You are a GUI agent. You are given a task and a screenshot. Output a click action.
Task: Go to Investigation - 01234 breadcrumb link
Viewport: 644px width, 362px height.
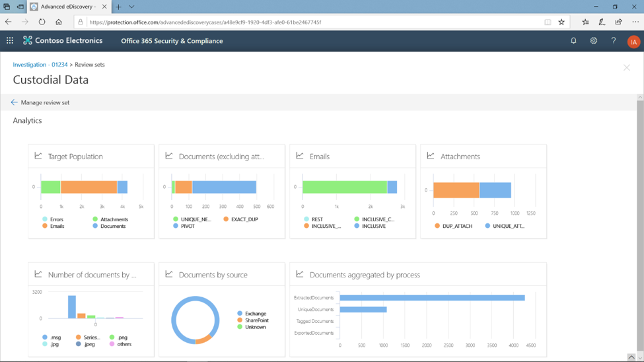pyautogui.click(x=40, y=65)
